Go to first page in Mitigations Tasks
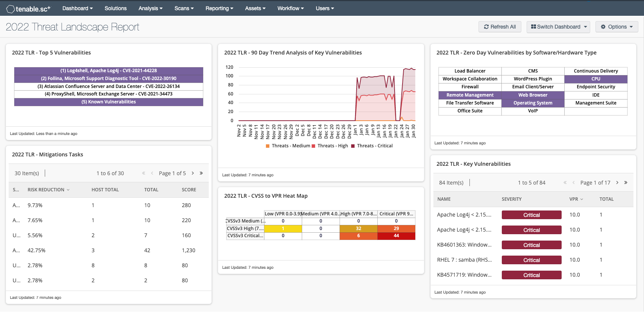The image size is (644, 312). (x=144, y=173)
